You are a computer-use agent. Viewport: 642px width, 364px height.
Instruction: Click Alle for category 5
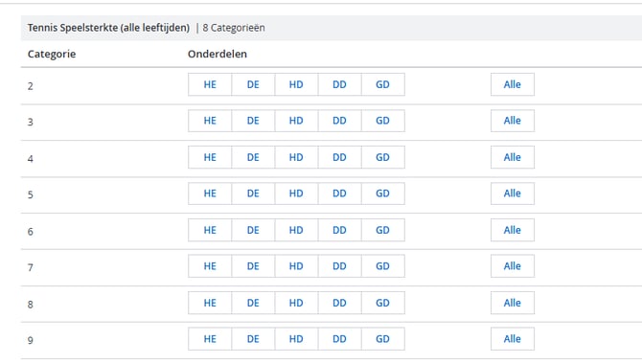click(513, 193)
